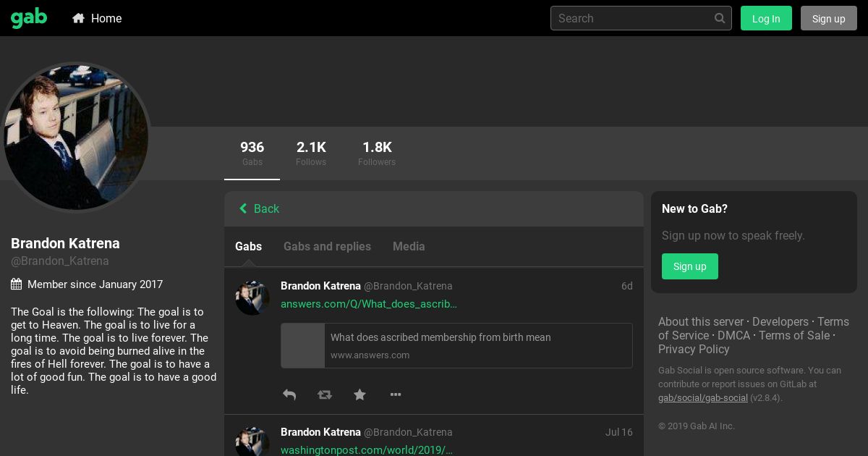
Task: Click Sign up in New to Gab panel
Action: tap(690, 266)
